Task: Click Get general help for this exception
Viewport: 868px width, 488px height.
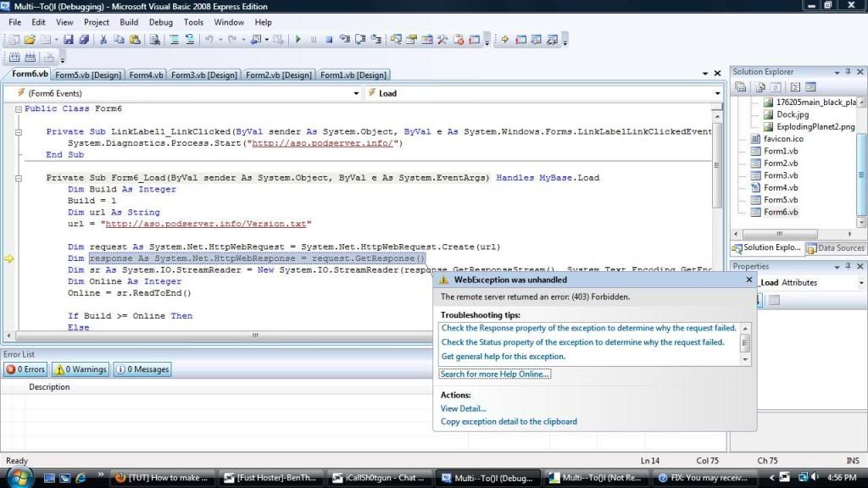Action: (x=504, y=357)
